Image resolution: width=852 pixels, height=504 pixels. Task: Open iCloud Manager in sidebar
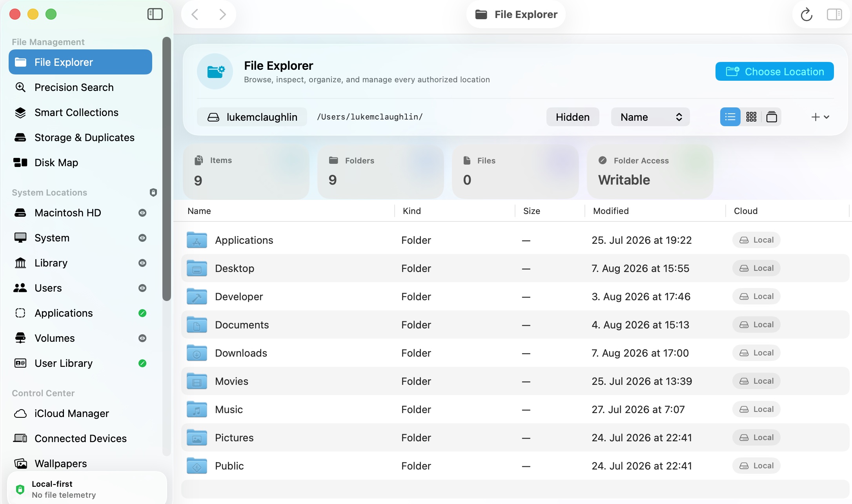pos(80,413)
